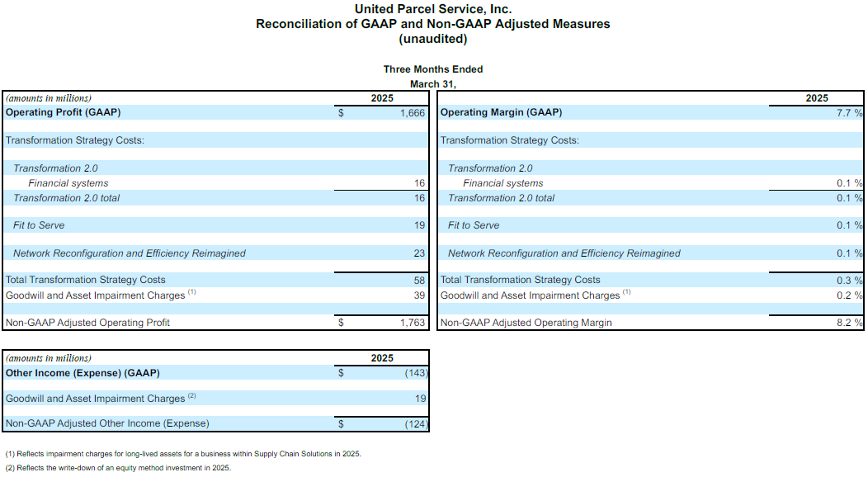This screenshot has width=868, height=477.
Task: Click the 2025 header in operating margin table
Action: point(817,98)
